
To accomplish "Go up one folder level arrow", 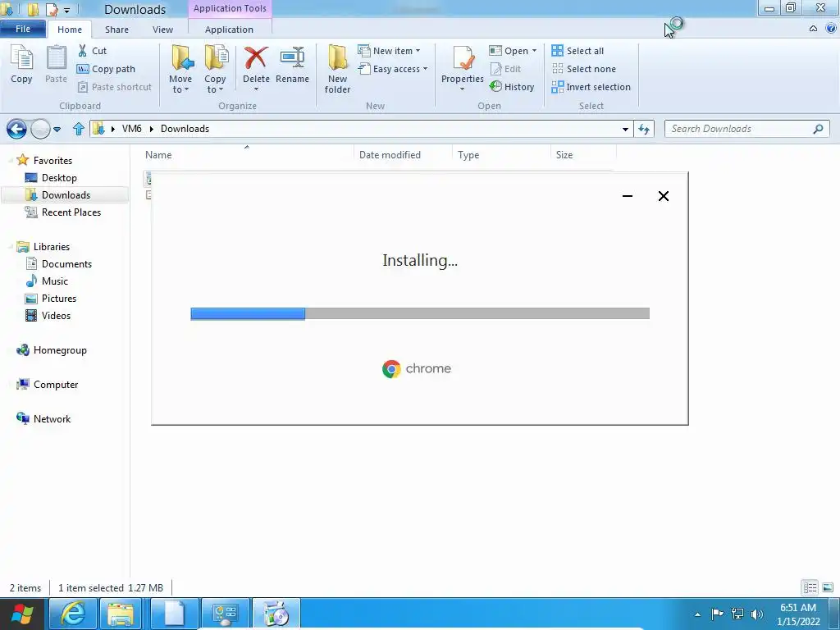I will coord(79,129).
